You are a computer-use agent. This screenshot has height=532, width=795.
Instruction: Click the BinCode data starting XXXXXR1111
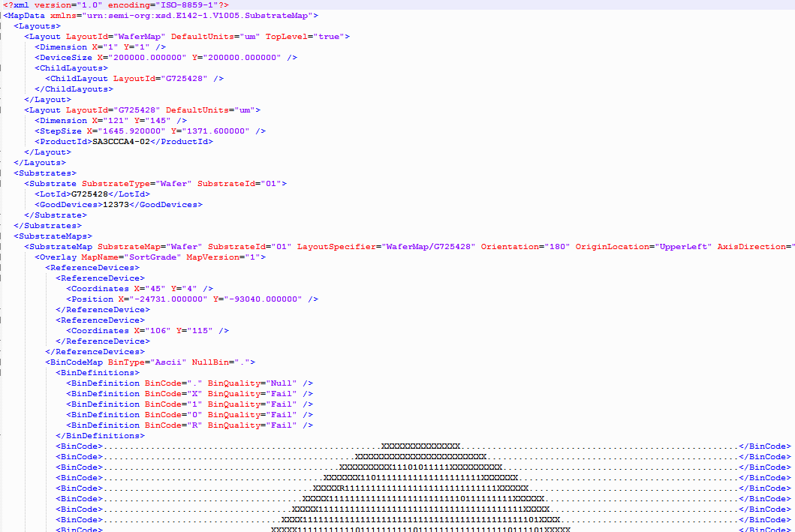click(x=421, y=488)
